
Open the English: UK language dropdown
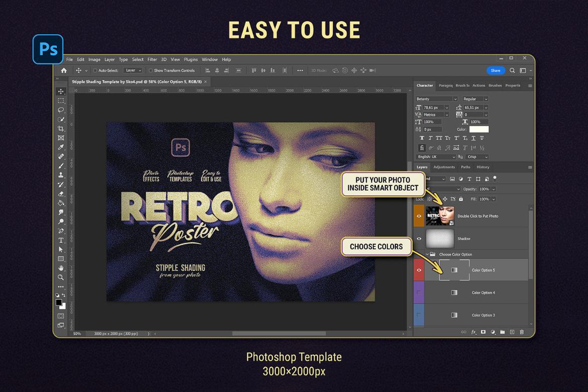click(435, 157)
